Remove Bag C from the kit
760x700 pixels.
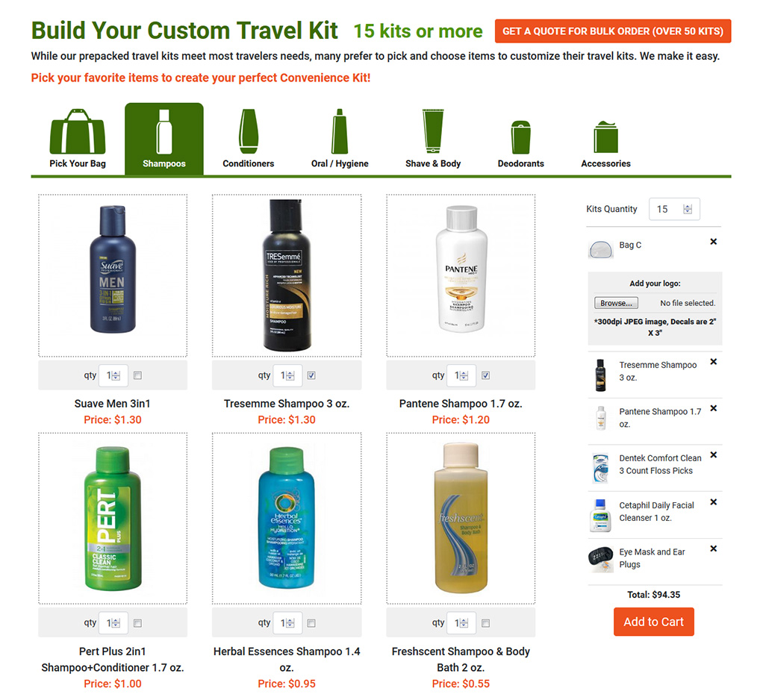tap(714, 242)
